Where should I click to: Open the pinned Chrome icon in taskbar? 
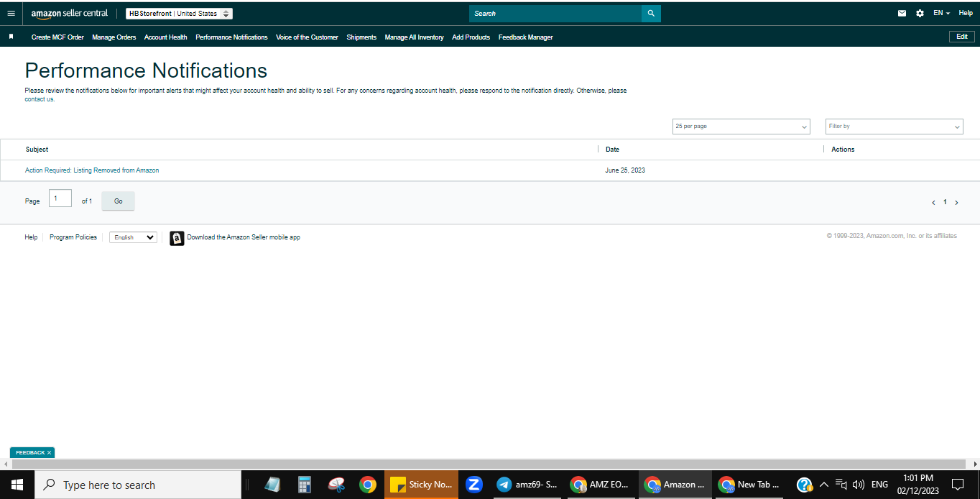[x=368, y=485]
